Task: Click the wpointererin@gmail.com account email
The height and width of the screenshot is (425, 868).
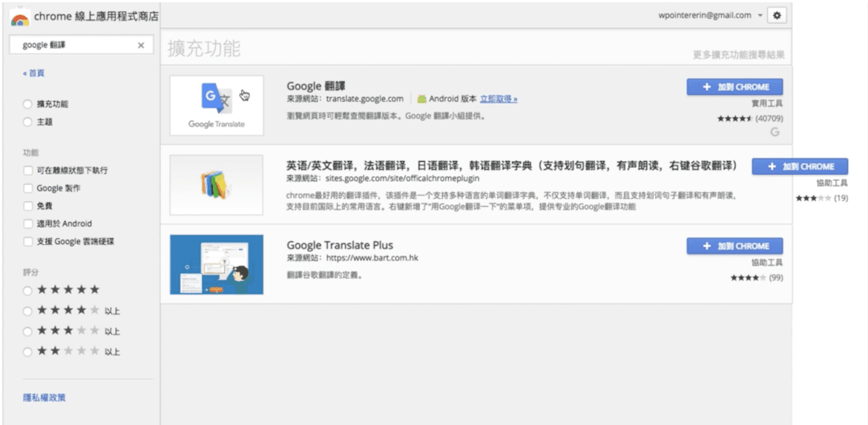Action: [x=705, y=16]
